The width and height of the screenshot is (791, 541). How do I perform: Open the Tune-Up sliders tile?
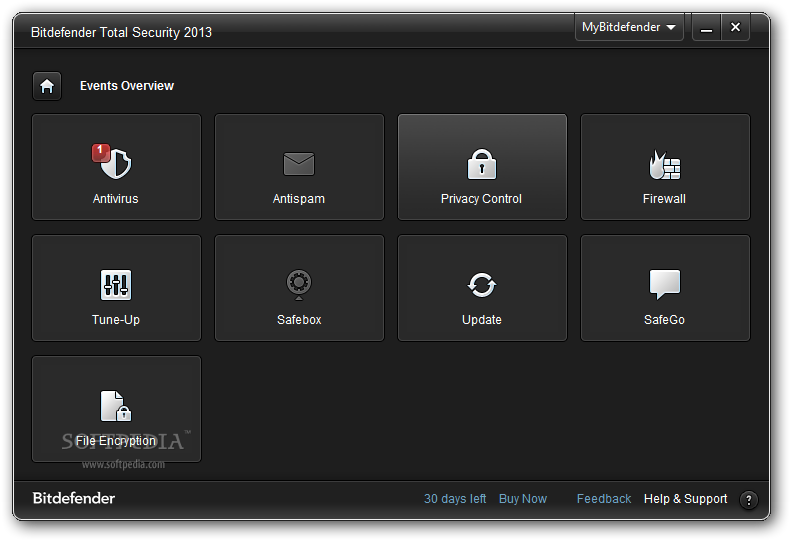116,288
